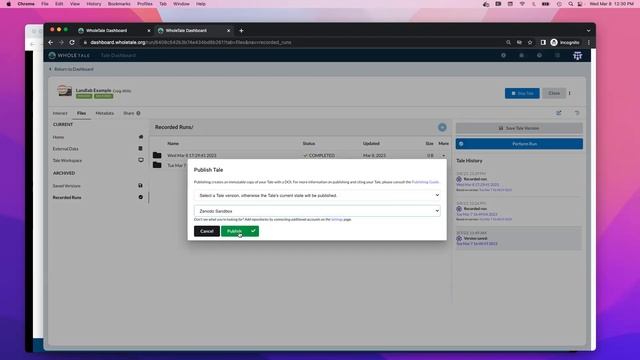The width and height of the screenshot is (640, 360).
Task: Click the Perform Run button
Action: pos(519,144)
